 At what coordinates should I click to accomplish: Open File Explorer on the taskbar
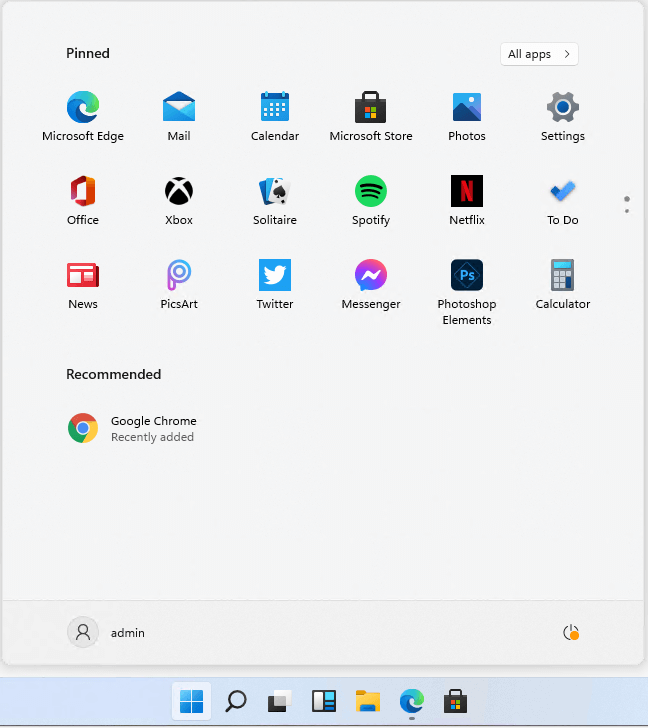368,701
